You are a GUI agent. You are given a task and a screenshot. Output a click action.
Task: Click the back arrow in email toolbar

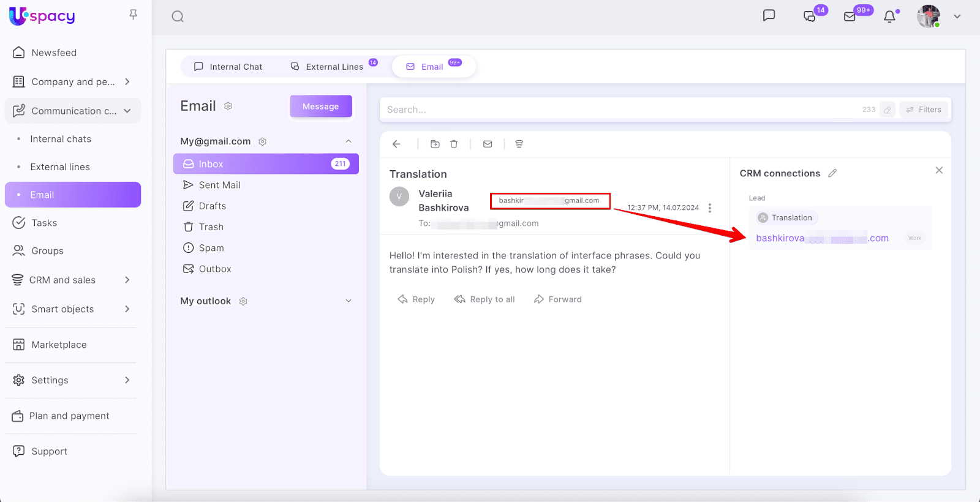click(x=396, y=144)
